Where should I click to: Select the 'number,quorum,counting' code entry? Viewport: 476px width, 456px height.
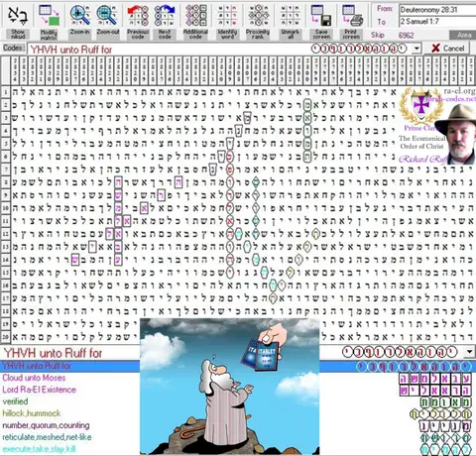coord(46,425)
